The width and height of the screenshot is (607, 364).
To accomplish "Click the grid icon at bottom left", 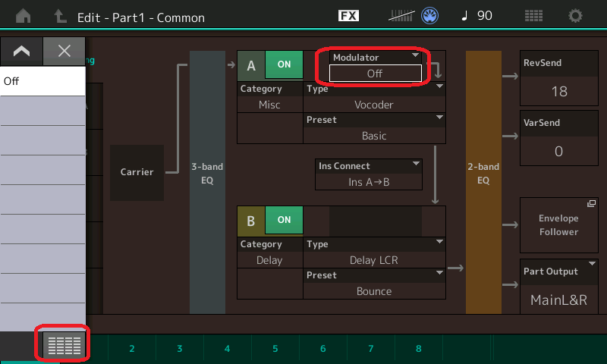I will [x=64, y=346].
